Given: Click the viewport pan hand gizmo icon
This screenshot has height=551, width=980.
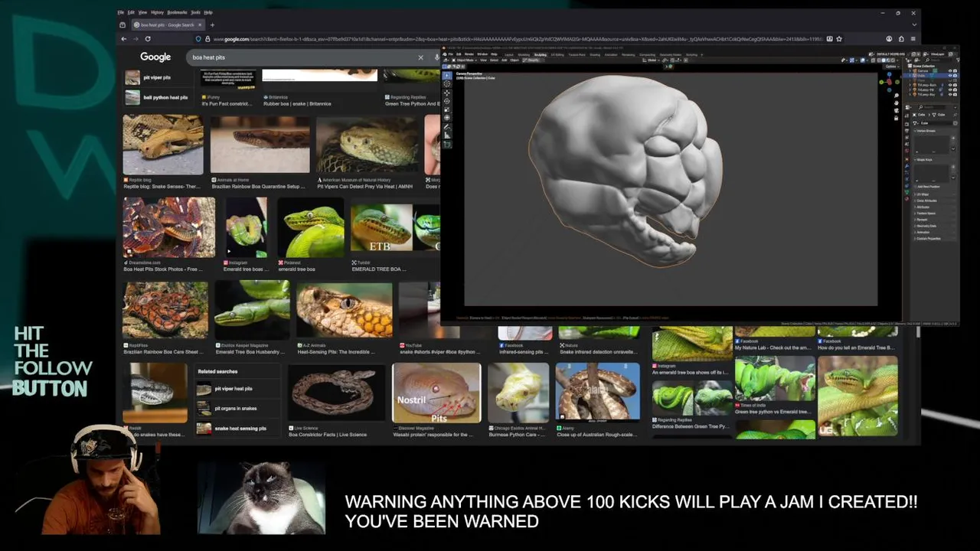Looking at the screenshot, I should tap(897, 103).
